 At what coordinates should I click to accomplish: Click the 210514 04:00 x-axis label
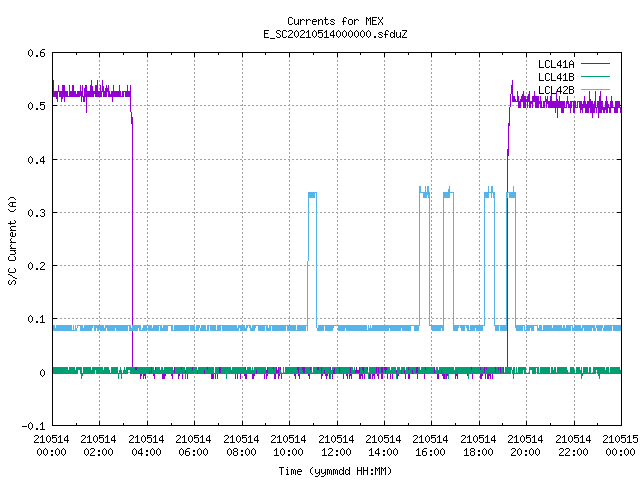[x=146, y=446]
